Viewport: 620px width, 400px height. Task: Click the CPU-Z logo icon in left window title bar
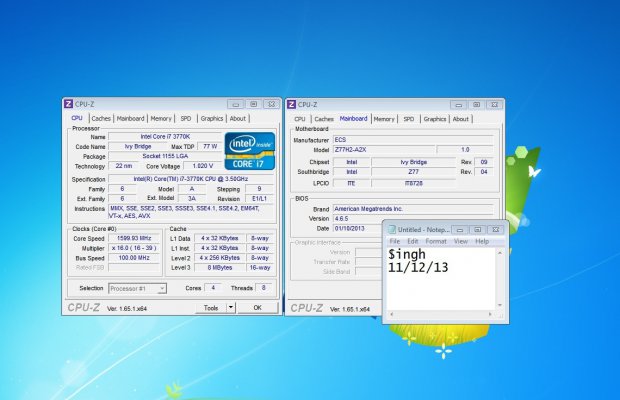click(x=68, y=104)
